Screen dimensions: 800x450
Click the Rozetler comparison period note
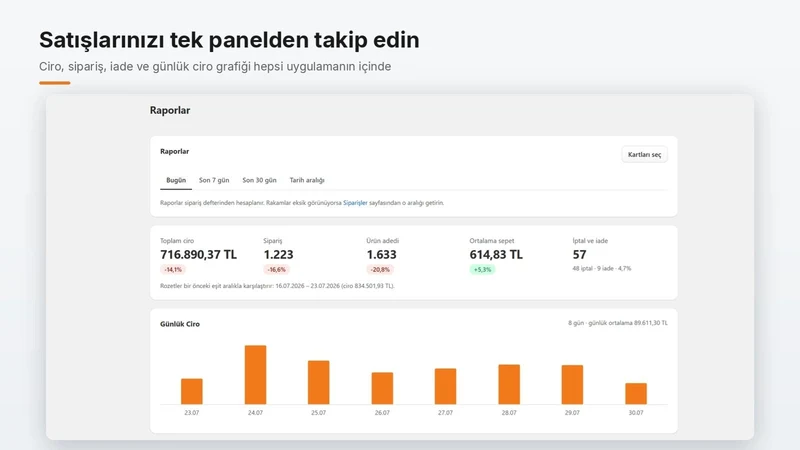[277, 286]
